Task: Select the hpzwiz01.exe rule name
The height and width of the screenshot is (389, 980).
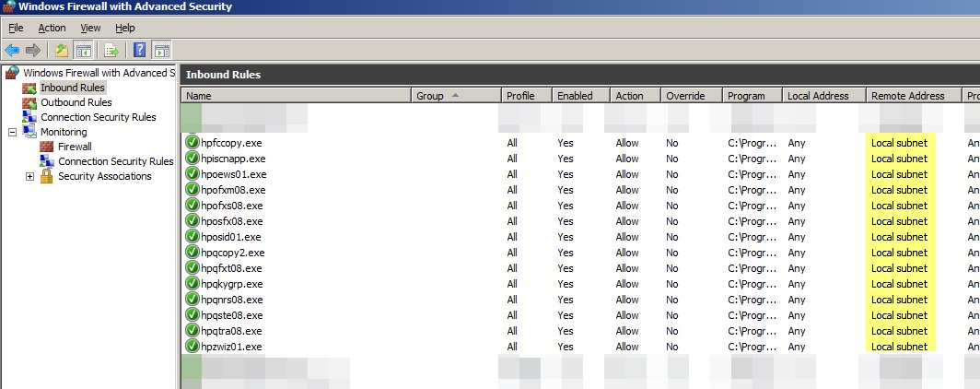Action: point(231,346)
